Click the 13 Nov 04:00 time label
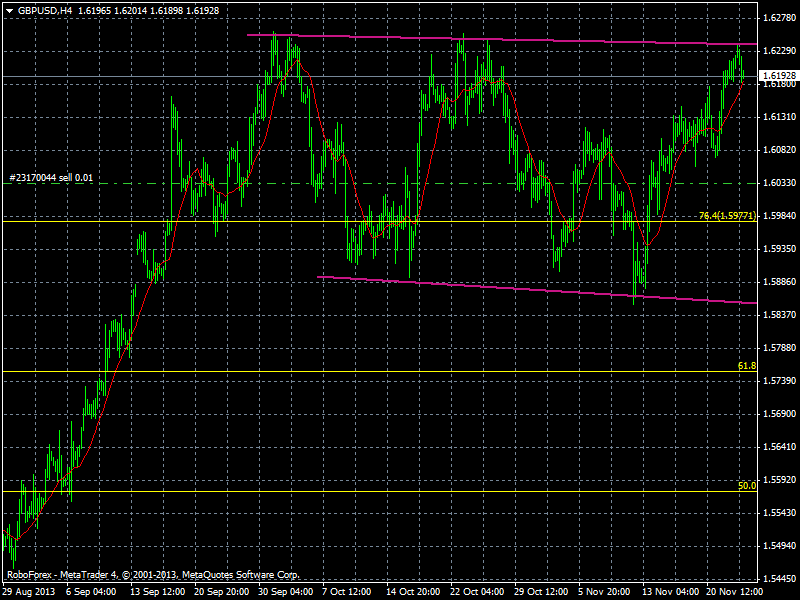Viewport: 800px width, 600px height. (x=670, y=592)
